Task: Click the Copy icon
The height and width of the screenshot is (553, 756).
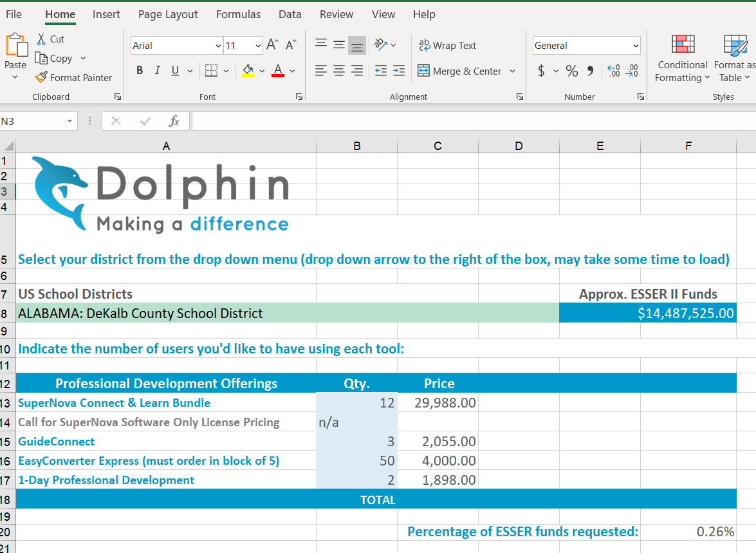Action: [x=41, y=58]
